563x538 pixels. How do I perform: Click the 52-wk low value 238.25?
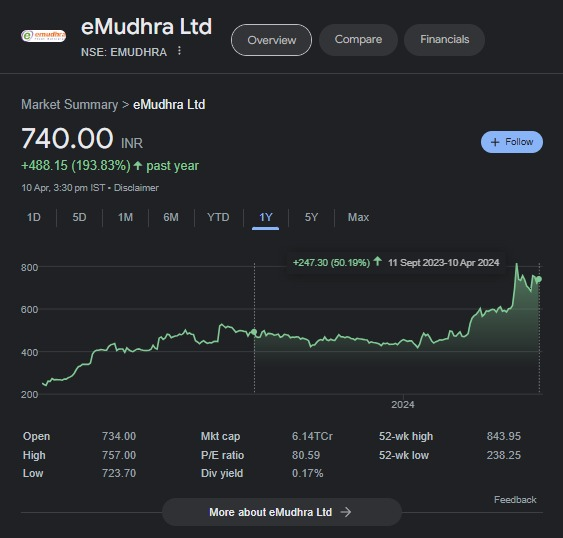(503, 455)
